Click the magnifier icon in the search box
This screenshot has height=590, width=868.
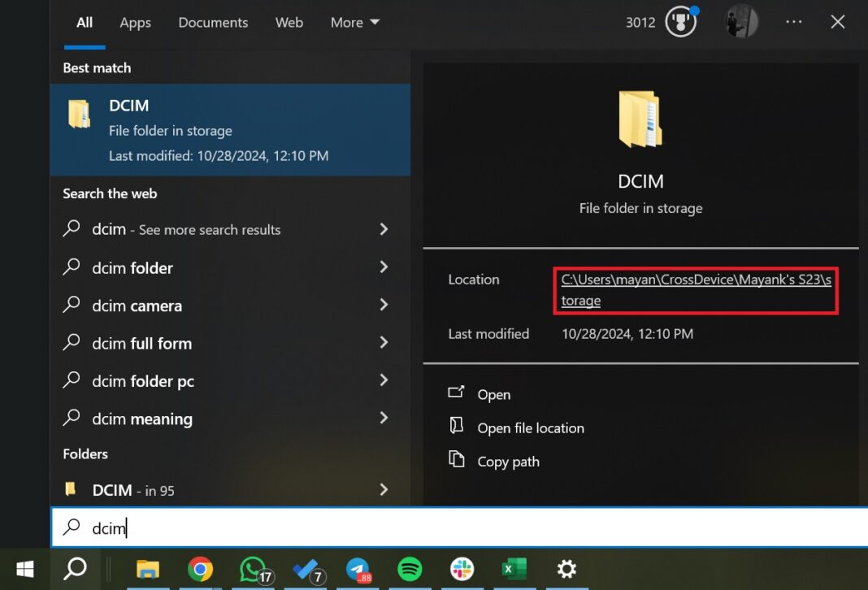[69, 527]
